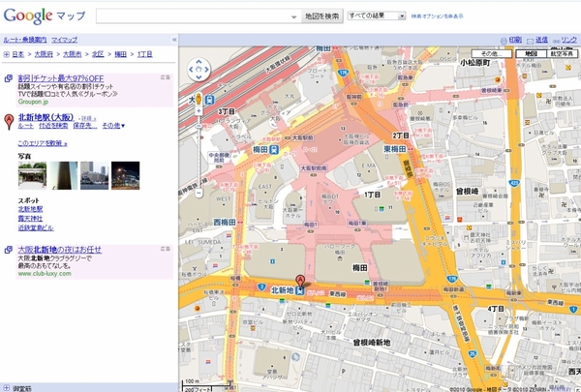581x392 pixels.
Task: Click the 東梅田 station label on map
Action: [395, 149]
